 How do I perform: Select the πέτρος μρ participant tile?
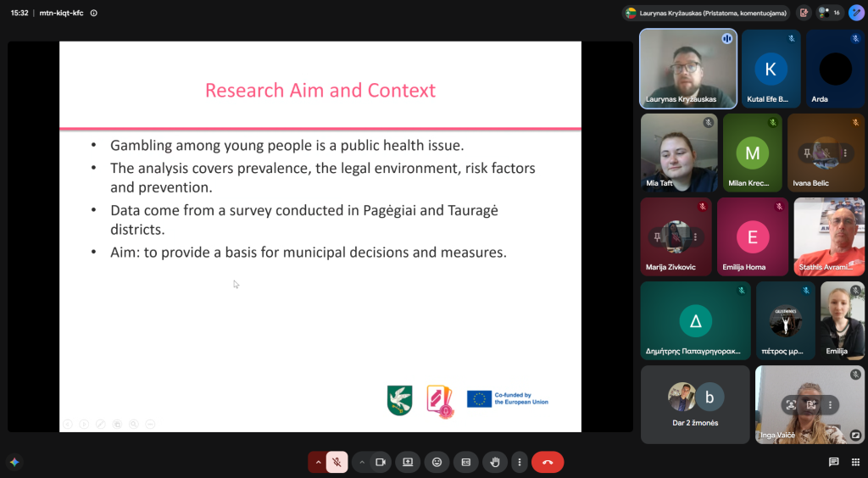(x=786, y=321)
